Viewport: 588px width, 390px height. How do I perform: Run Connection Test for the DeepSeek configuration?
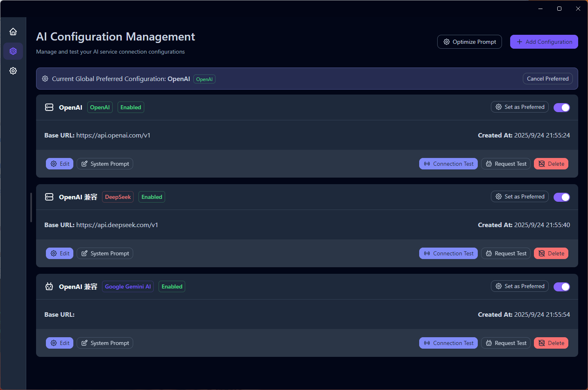click(448, 253)
